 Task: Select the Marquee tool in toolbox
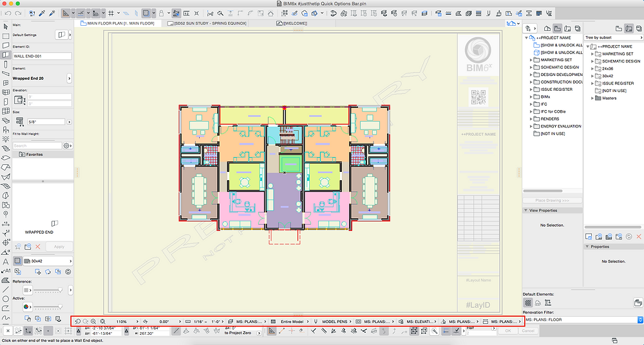(x=6, y=36)
